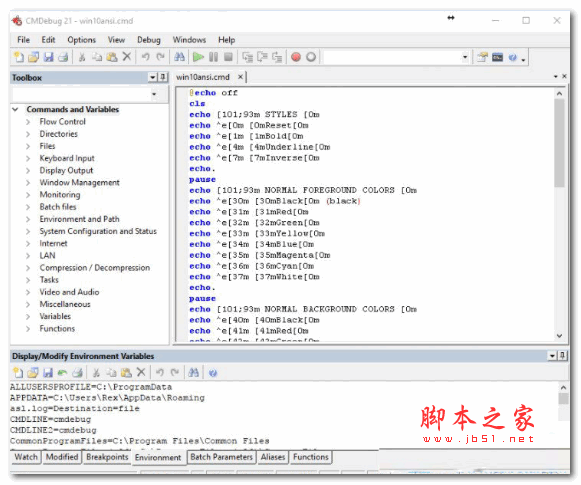Click the Redo arrow in main toolbar
Viewport: 581px width, 485px height.
click(160, 57)
